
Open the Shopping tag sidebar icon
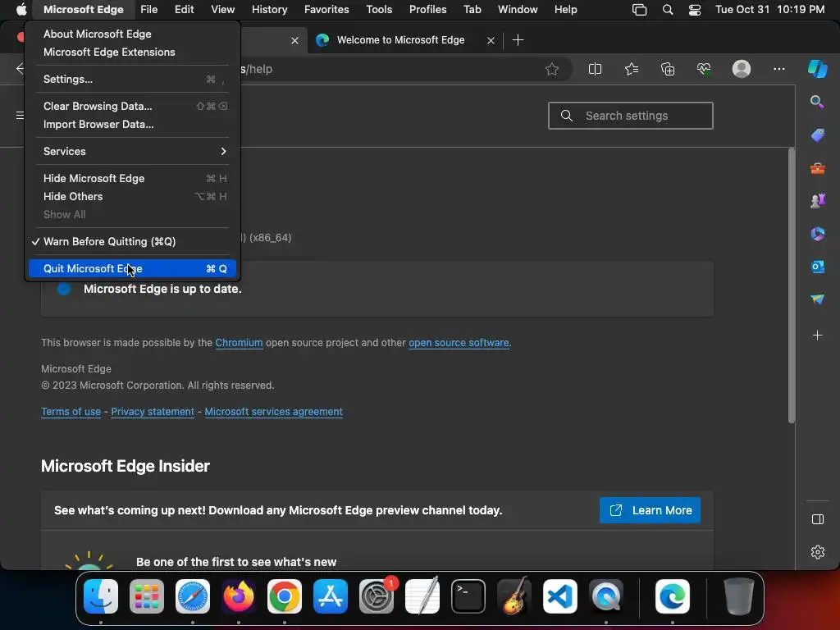click(x=818, y=135)
